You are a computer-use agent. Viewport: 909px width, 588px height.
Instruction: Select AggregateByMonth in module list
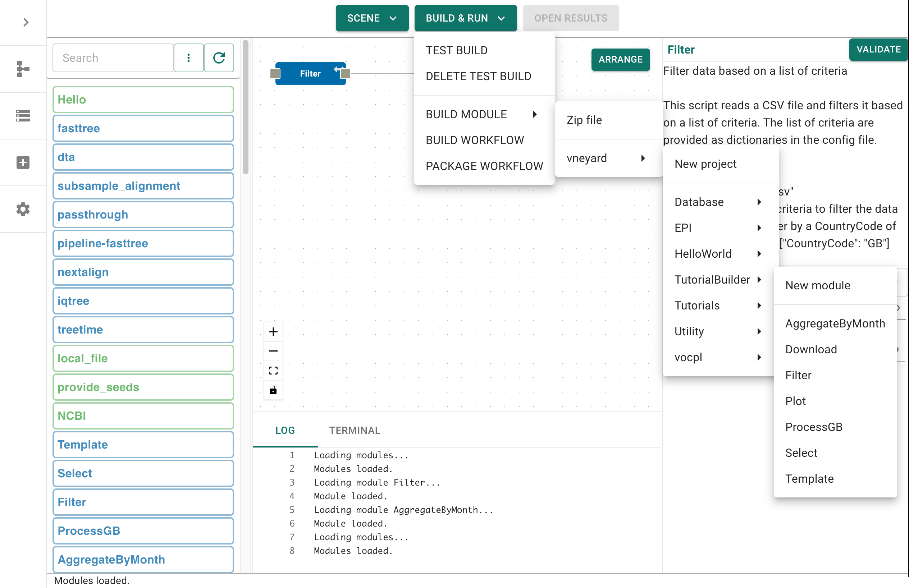point(143,559)
